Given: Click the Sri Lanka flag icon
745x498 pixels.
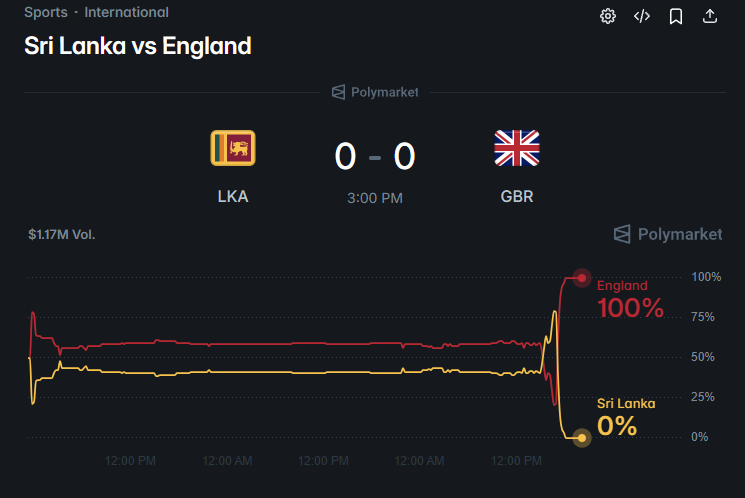Looking at the screenshot, I should pyautogui.click(x=233, y=148).
